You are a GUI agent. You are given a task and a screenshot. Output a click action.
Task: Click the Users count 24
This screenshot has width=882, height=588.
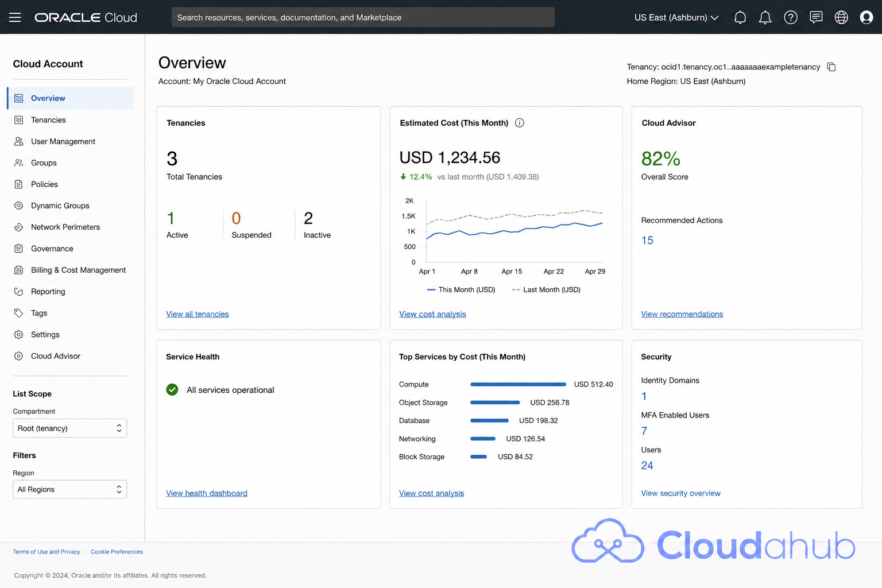coord(647,466)
